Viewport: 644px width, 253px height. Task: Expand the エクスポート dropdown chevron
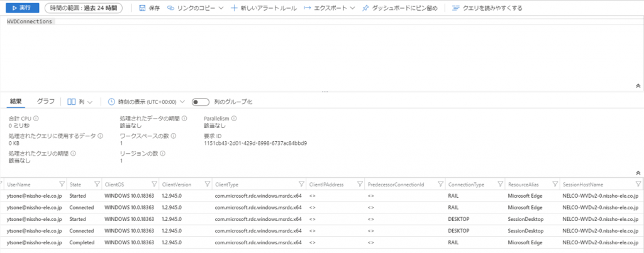click(352, 8)
